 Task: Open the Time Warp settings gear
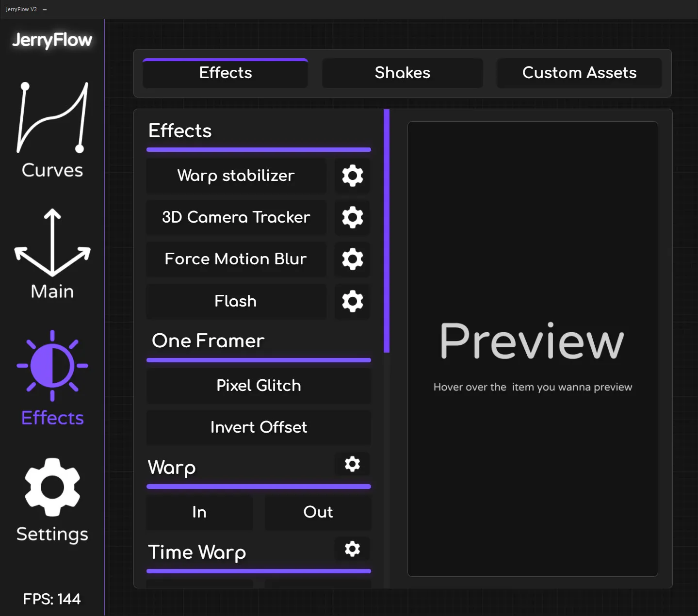[x=352, y=549]
